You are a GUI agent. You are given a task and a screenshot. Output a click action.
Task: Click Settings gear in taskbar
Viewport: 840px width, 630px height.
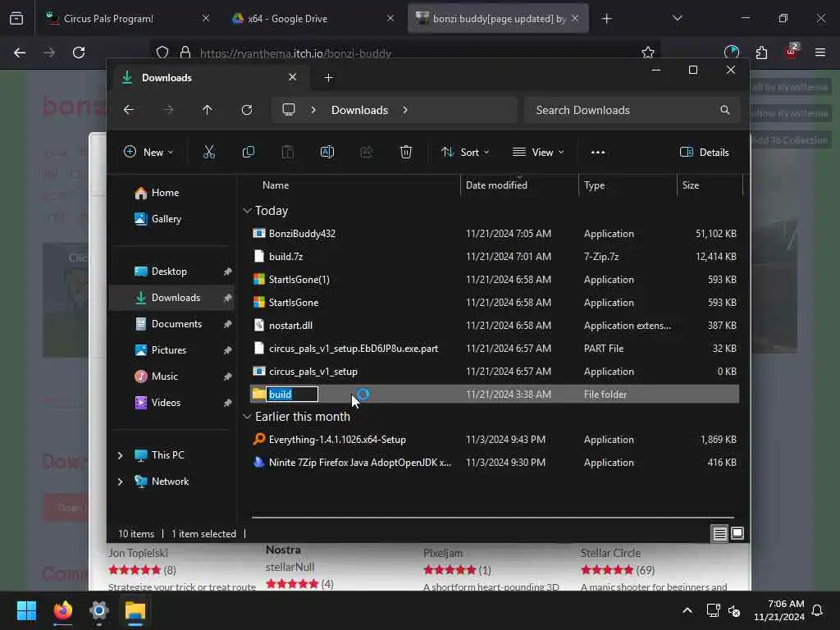[99, 610]
